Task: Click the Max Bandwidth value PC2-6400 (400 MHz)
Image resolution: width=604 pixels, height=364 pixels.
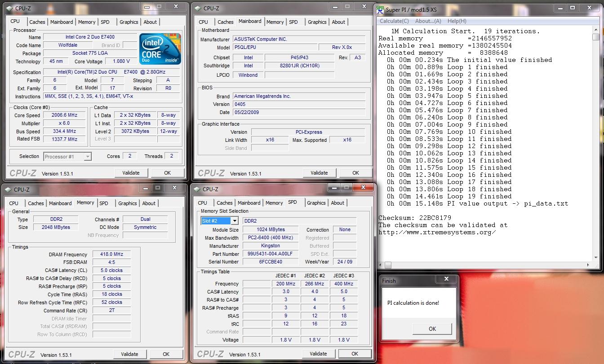Action: (270, 237)
